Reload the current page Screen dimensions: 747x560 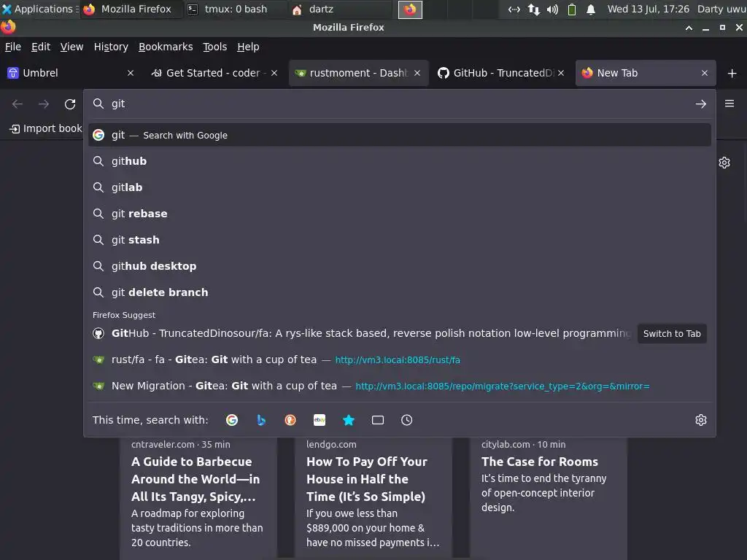click(x=70, y=104)
